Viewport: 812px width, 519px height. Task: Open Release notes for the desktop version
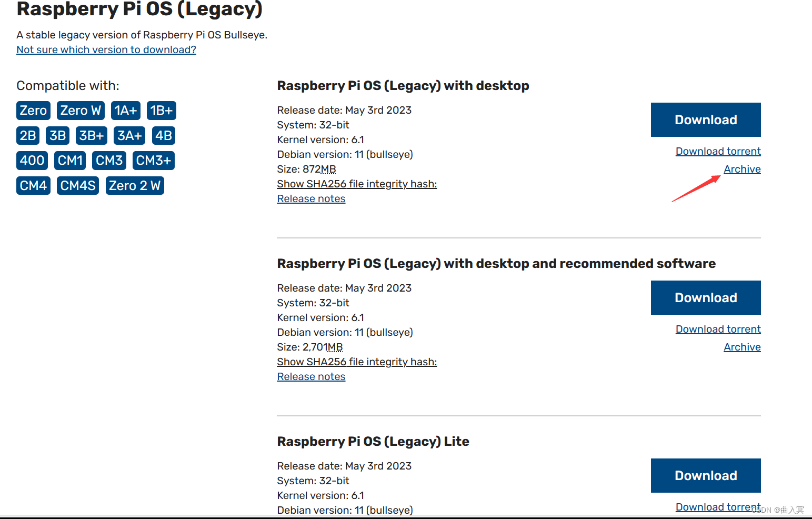(x=310, y=198)
